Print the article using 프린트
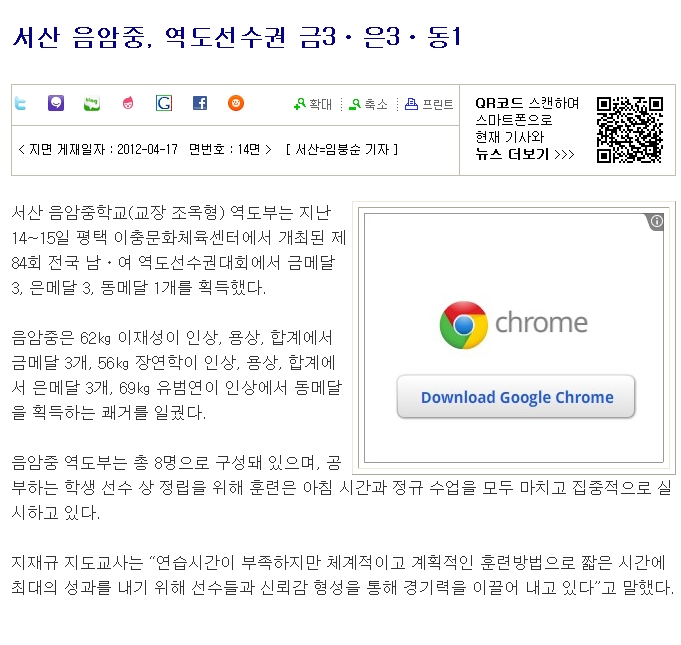Image resolution: width=681 pixels, height=645 pixels. (429, 104)
